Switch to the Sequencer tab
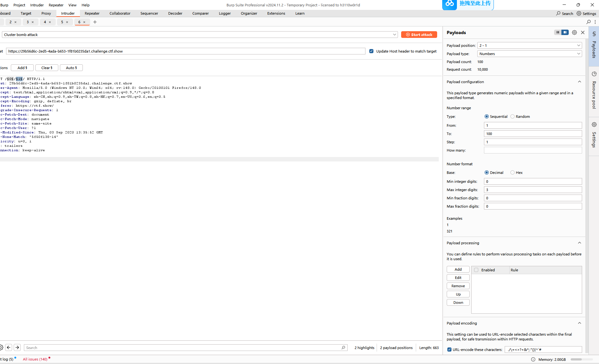Screen dimensions: 599x364 point(149,13)
